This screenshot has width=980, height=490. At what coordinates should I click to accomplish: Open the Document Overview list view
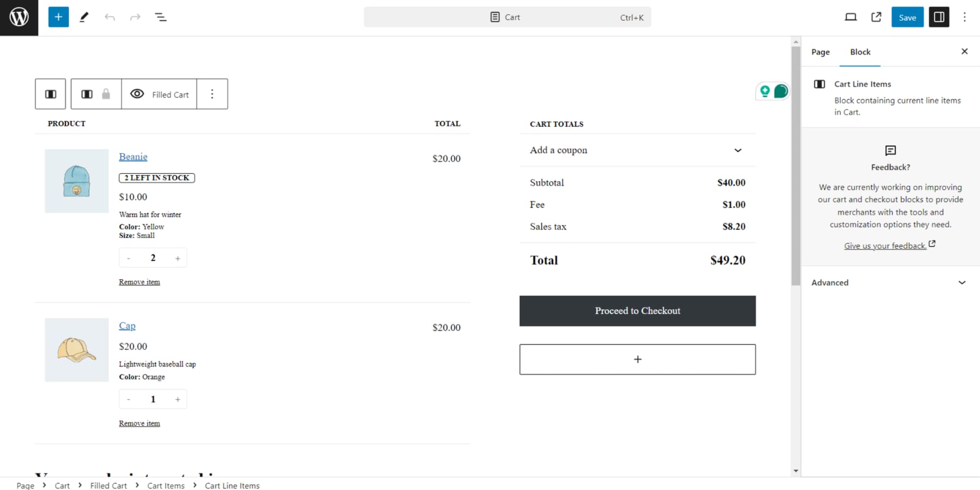[161, 17]
